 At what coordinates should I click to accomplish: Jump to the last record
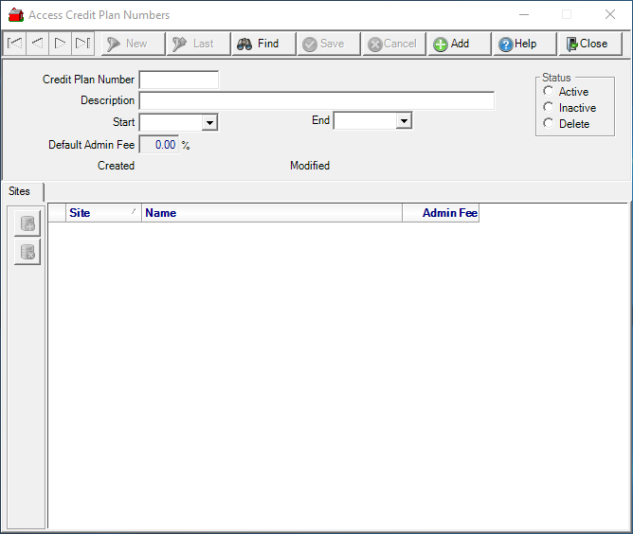[83, 44]
